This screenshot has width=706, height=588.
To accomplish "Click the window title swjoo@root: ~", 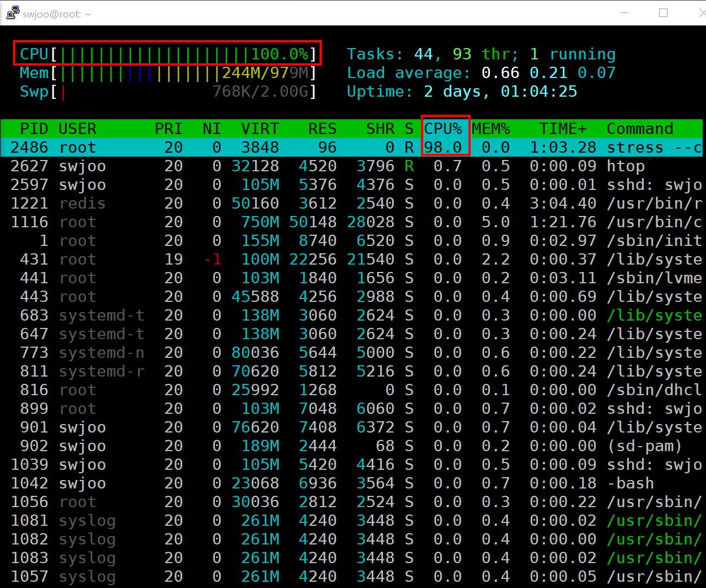I will 57,14.
